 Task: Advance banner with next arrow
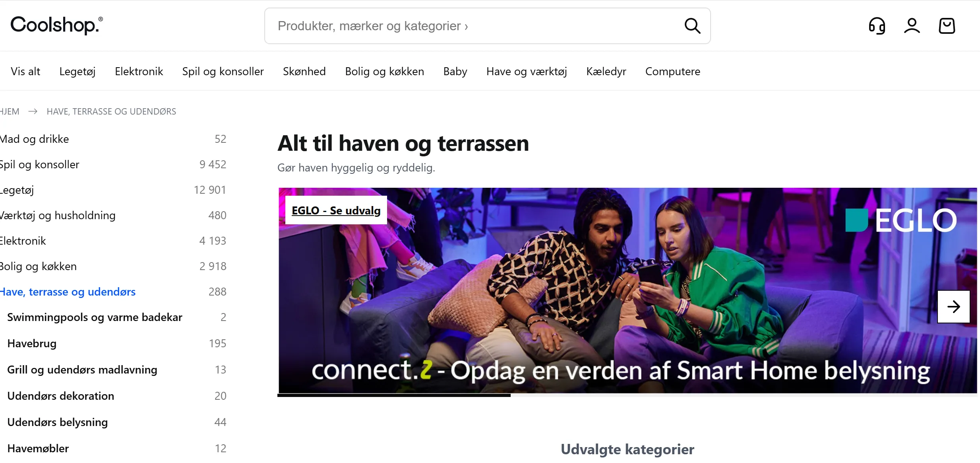953,307
